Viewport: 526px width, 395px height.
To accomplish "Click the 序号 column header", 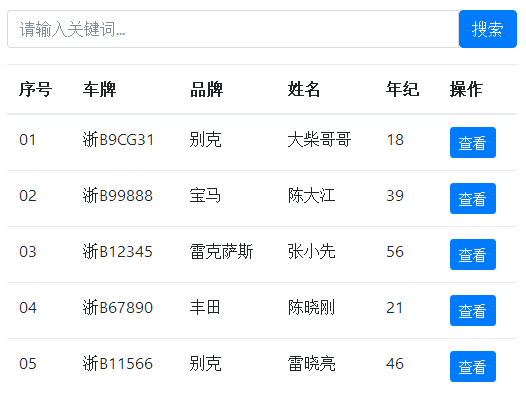I will [35, 89].
